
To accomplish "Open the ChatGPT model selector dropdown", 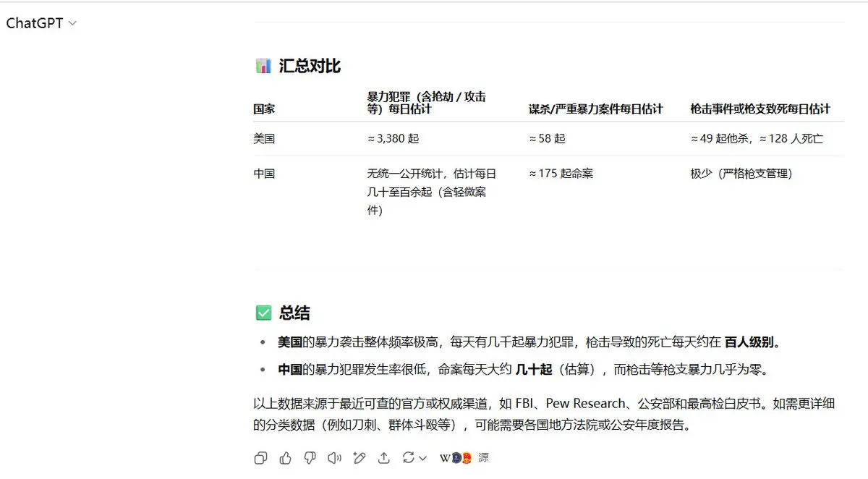I will 41,23.
